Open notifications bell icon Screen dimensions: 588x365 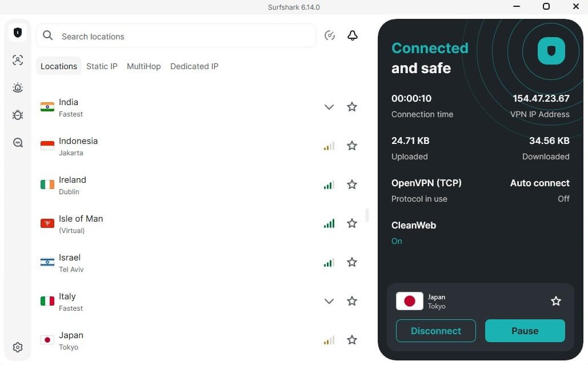[x=353, y=35]
